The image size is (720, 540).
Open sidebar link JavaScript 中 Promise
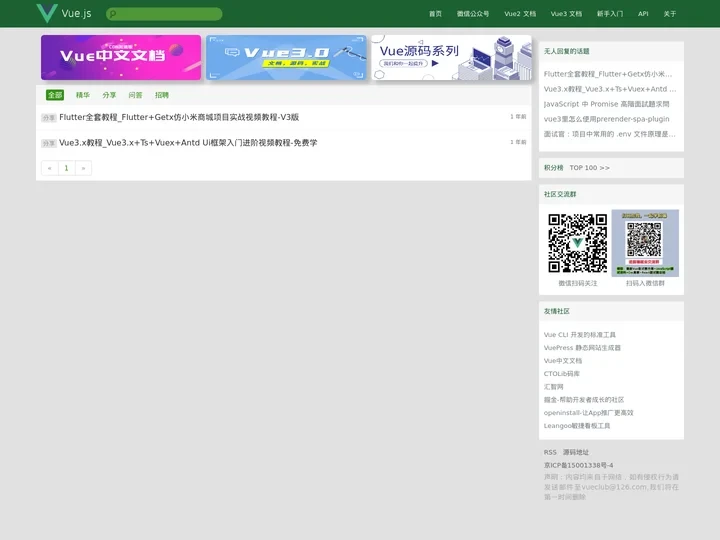[607, 104]
